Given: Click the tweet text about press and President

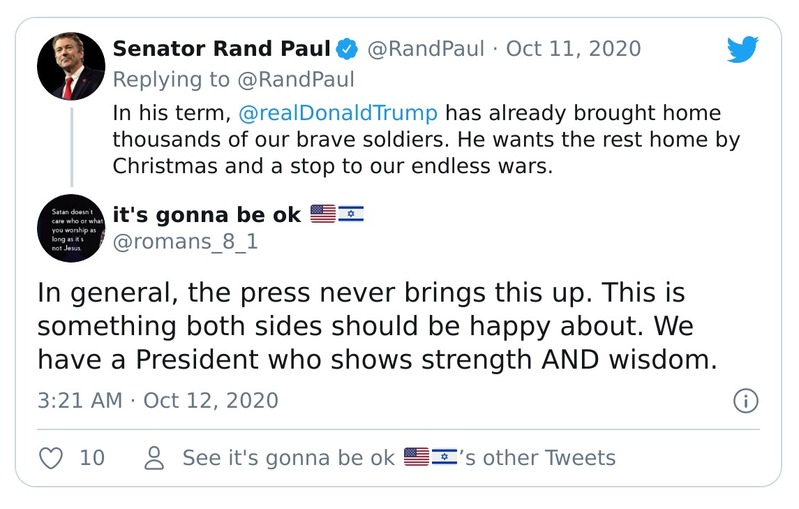Looking at the screenshot, I should pyautogui.click(x=377, y=327).
